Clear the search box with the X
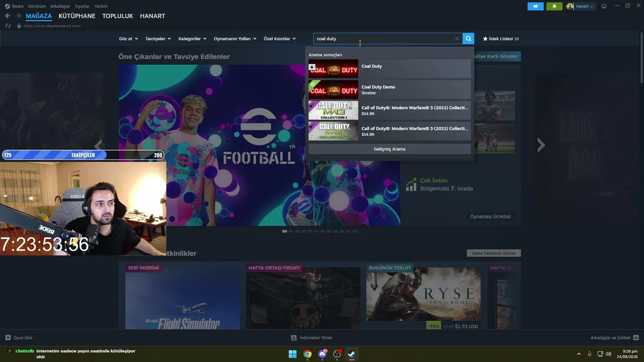Image resolution: width=644 pixels, height=362 pixels. (x=457, y=39)
